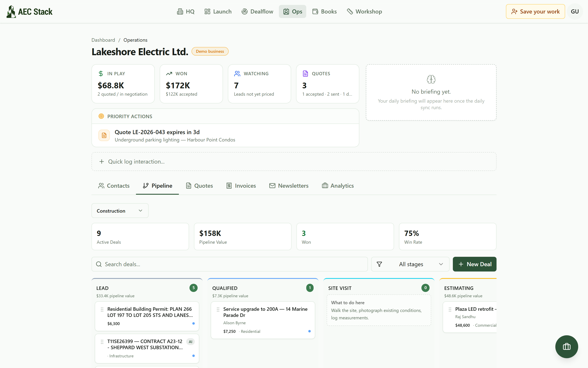Click blue dot on T11SE26399 card
Viewport: 588px width, 368px height.
coord(193,356)
